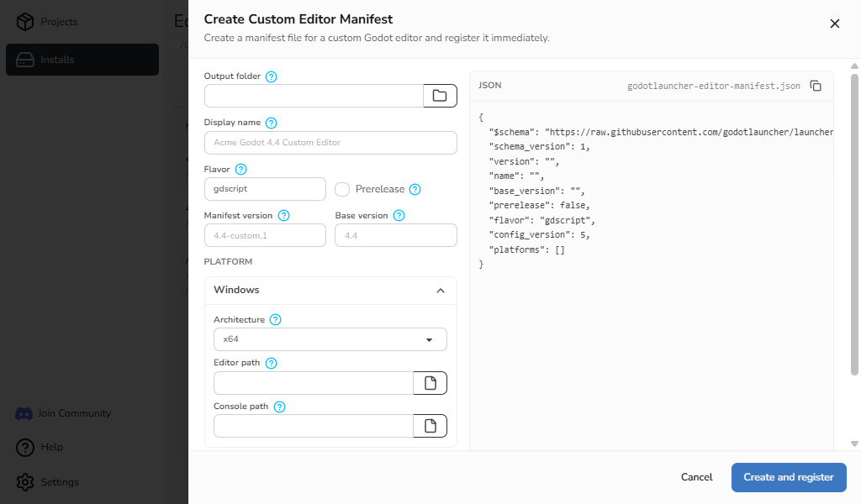The width and height of the screenshot is (861, 504).
Task: Show help for Base version
Action: coord(399,216)
